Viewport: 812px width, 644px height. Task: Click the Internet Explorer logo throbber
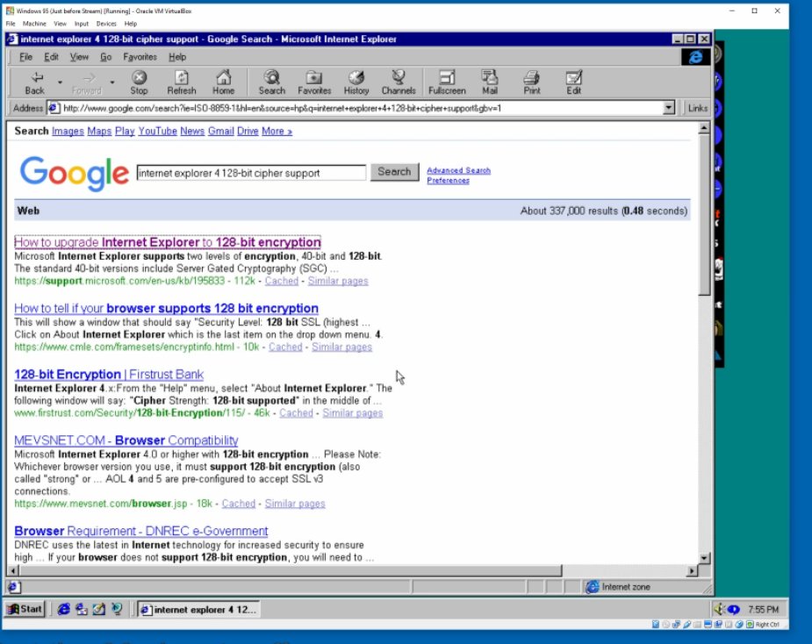pos(695,57)
